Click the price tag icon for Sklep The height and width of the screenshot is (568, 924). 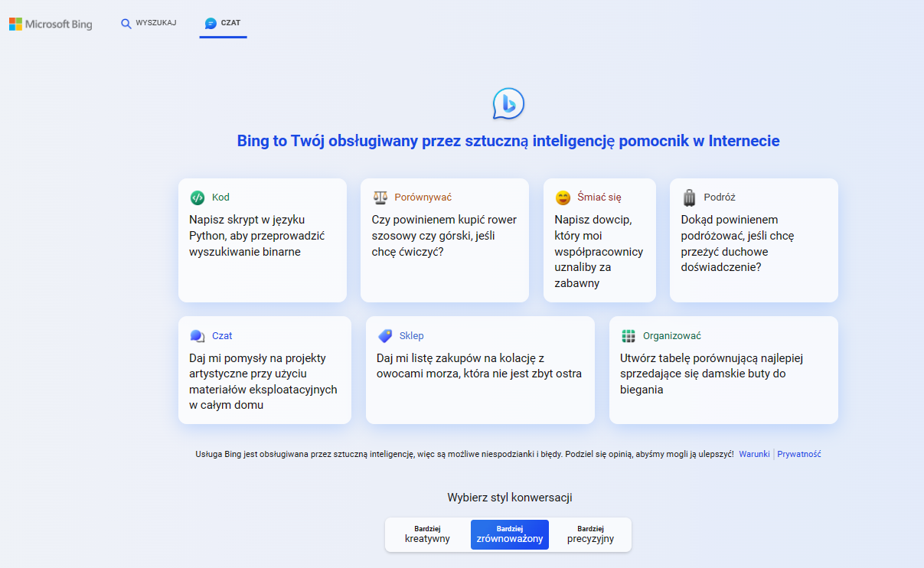pos(385,336)
